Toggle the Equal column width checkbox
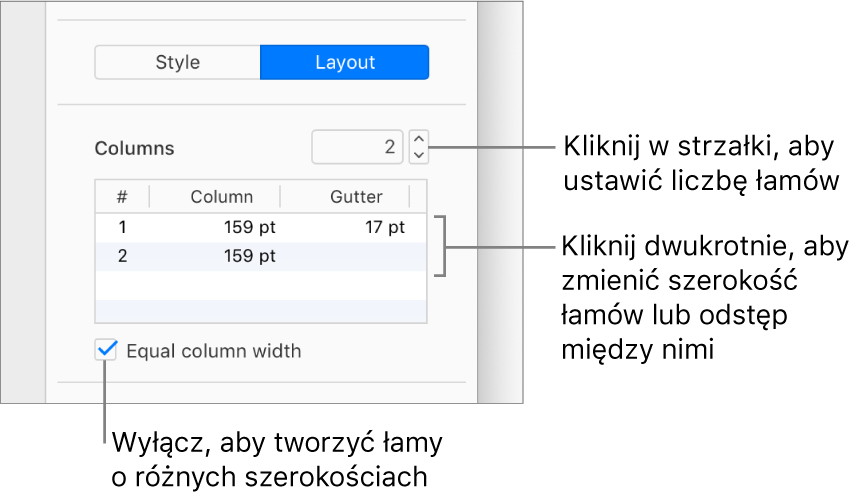This screenshot has height=497, width=867. [106, 350]
